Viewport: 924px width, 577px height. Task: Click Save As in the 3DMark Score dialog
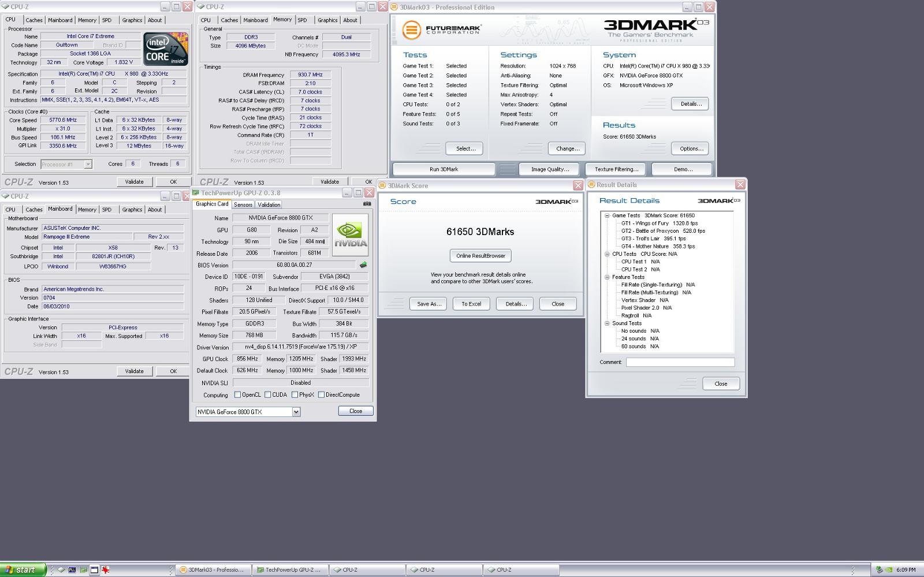429,304
